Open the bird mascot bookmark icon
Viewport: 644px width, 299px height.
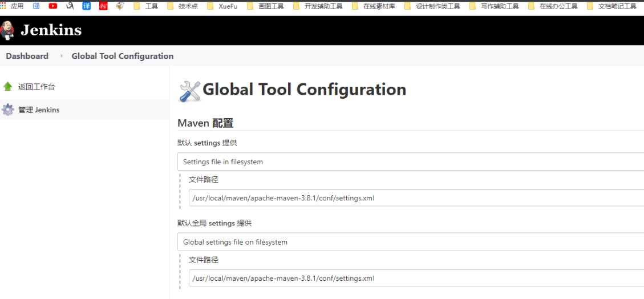(120, 6)
